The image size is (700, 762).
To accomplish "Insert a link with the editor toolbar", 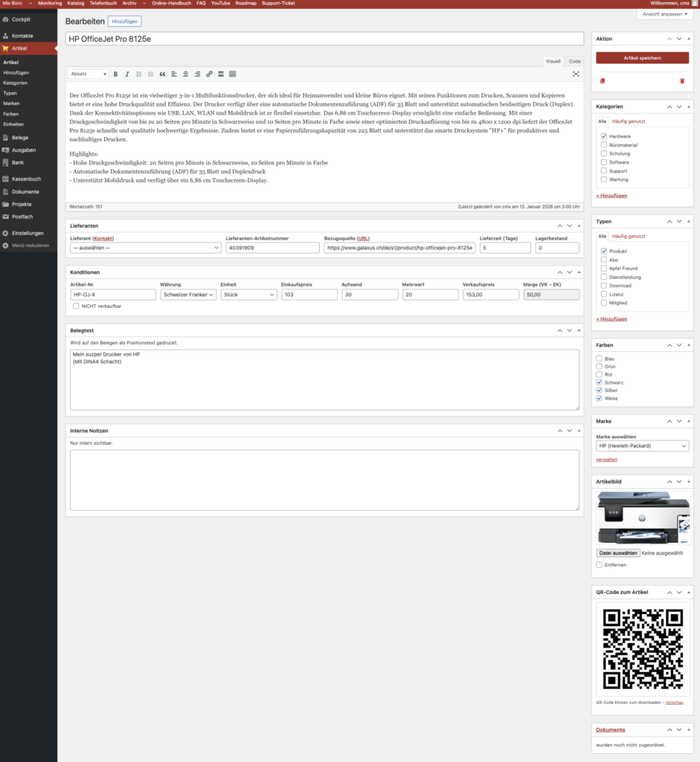I will 209,74.
